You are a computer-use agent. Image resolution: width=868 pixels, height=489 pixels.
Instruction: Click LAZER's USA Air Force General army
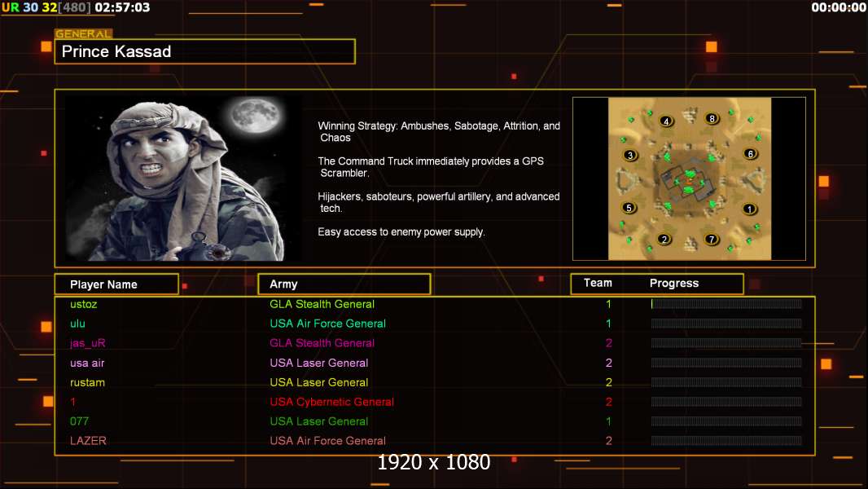pyautogui.click(x=327, y=441)
